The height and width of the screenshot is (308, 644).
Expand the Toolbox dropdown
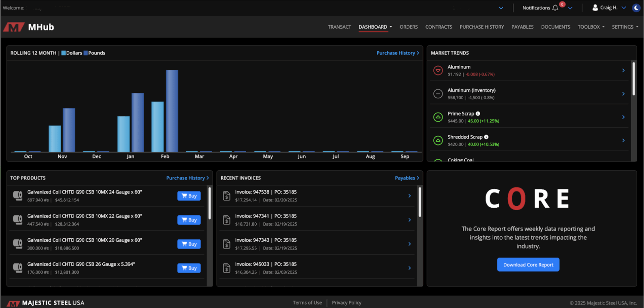(x=591, y=27)
